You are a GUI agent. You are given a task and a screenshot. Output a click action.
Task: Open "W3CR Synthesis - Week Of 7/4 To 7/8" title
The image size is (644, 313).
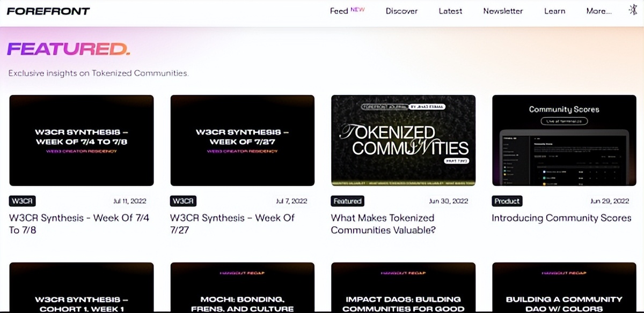coord(79,224)
